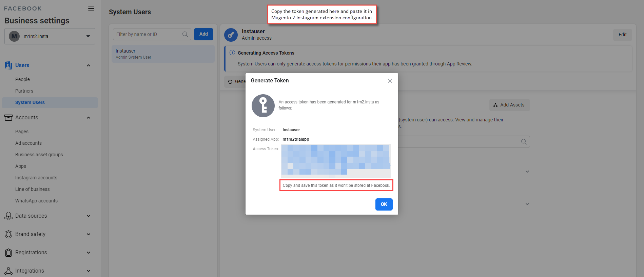Click the Copy and save this token notice
Viewport: 644px width, 277px height.
(x=336, y=185)
